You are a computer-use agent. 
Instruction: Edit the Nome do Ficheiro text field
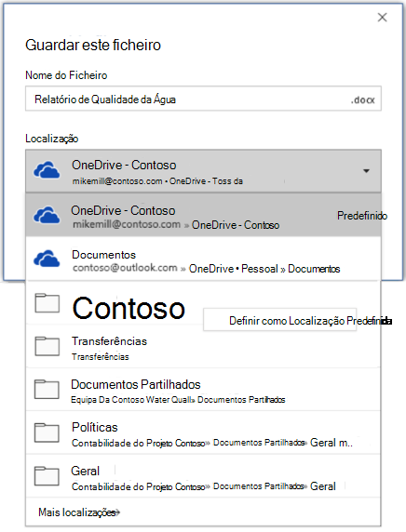pyautogui.click(x=203, y=99)
